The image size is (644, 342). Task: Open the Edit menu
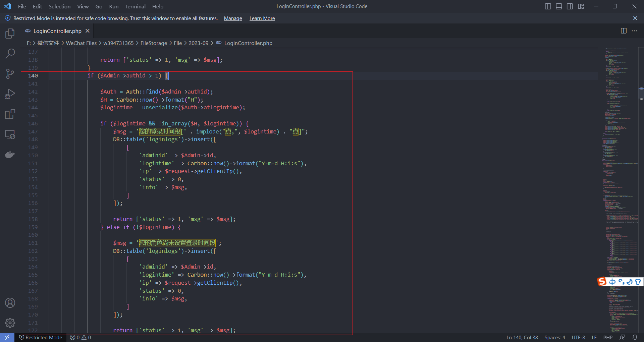click(x=37, y=6)
